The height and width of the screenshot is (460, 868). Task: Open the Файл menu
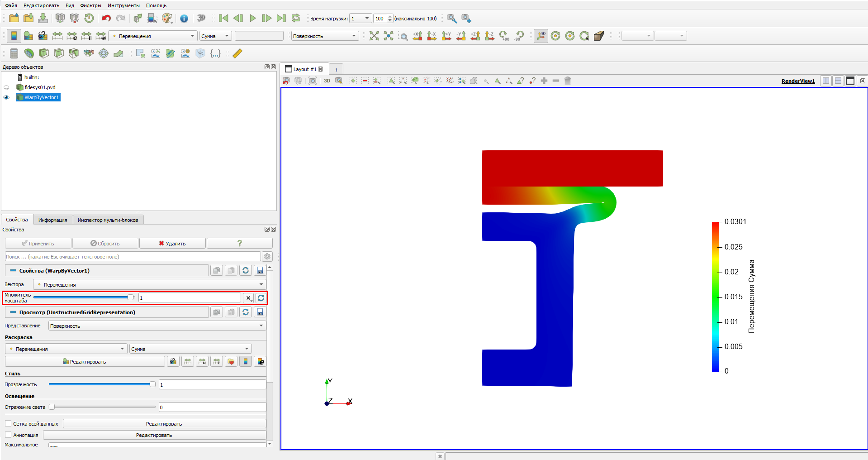click(x=11, y=5)
